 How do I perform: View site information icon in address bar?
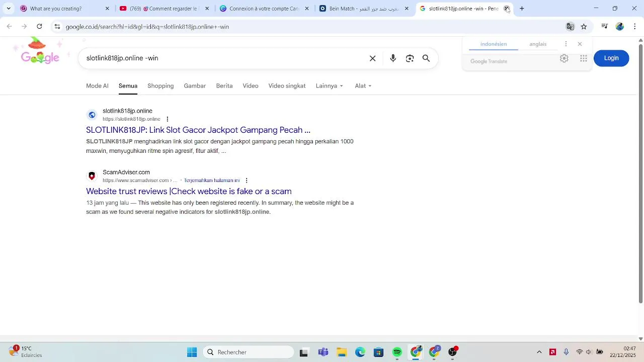[x=57, y=27]
